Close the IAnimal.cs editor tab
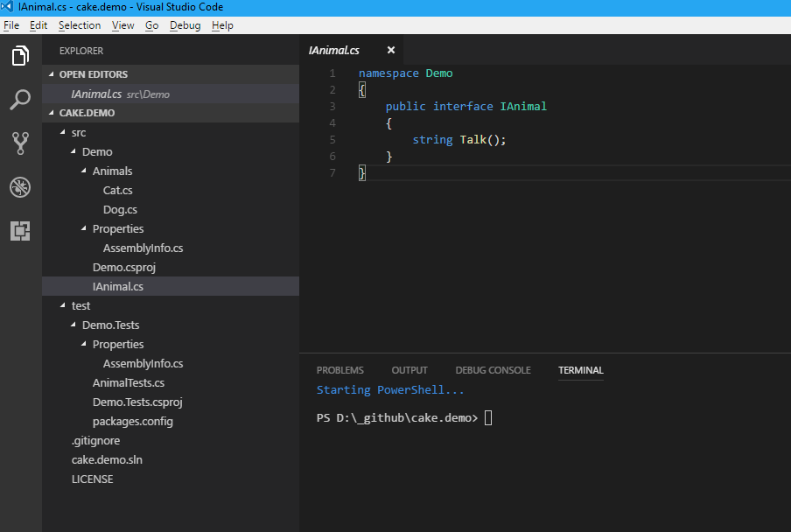The image size is (791, 532). point(391,50)
